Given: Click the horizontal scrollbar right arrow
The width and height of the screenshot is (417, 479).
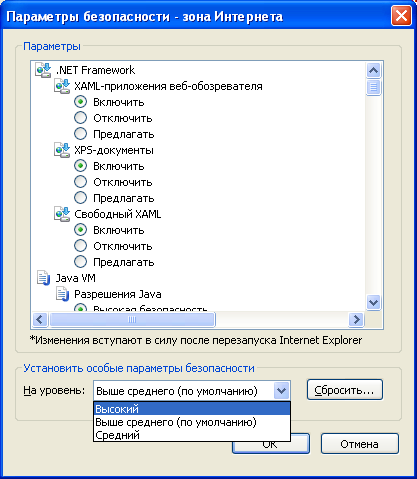Looking at the screenshot, I should coord(356,320).
